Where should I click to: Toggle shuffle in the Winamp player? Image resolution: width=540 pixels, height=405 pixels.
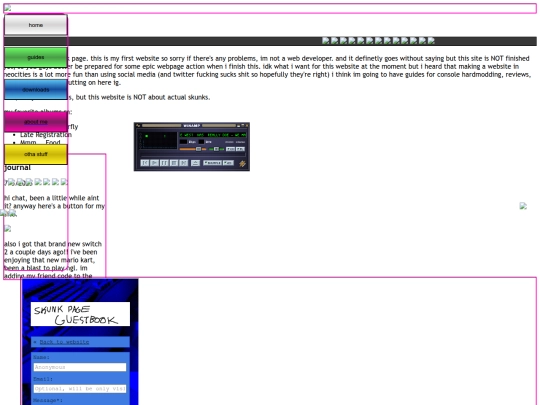pyautogui.click(x=212, y=163)
